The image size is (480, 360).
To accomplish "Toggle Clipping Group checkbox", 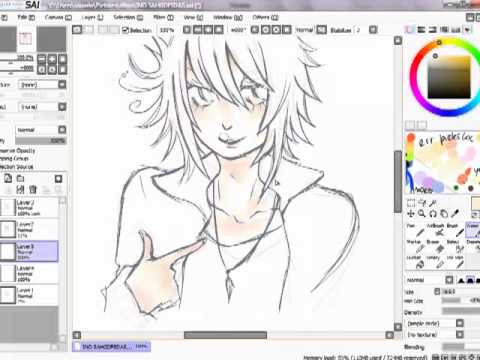I will click(x=14, y=159).
